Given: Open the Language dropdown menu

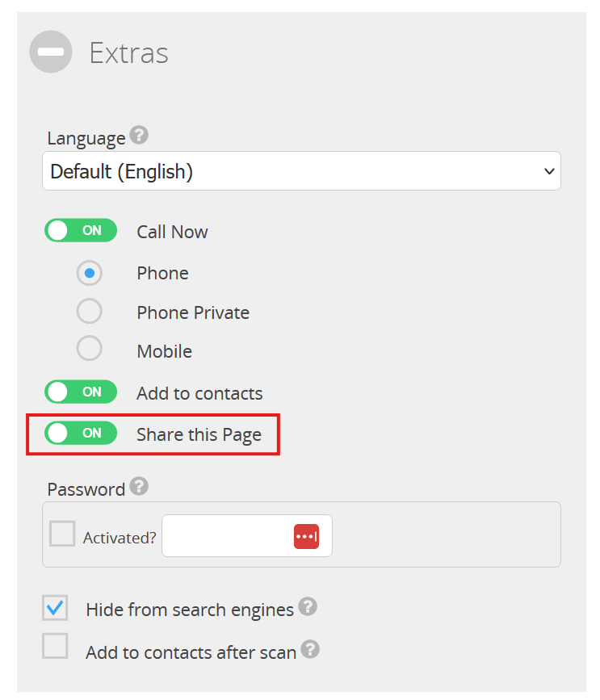Looking at the screenshot, I should click(x=301, y=171).
